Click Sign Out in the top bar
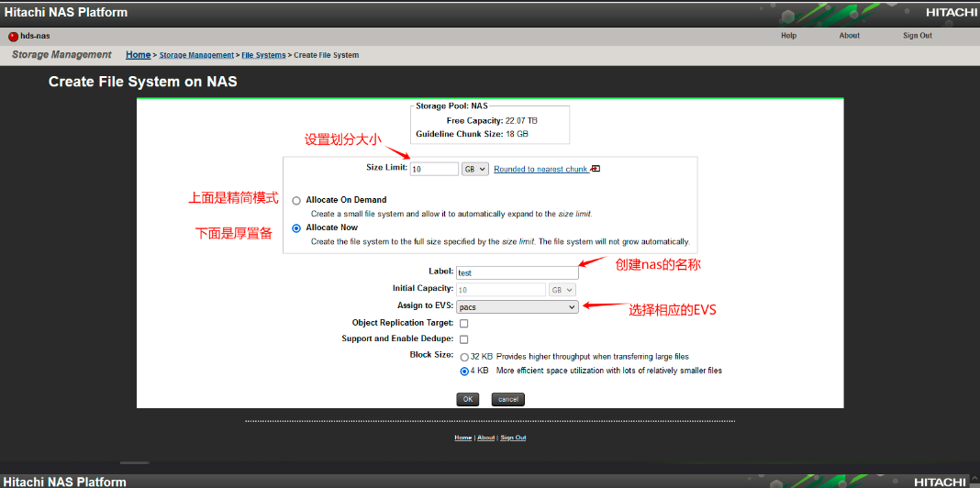This screenshot has height=488, width=980. [x=917, y=36]
